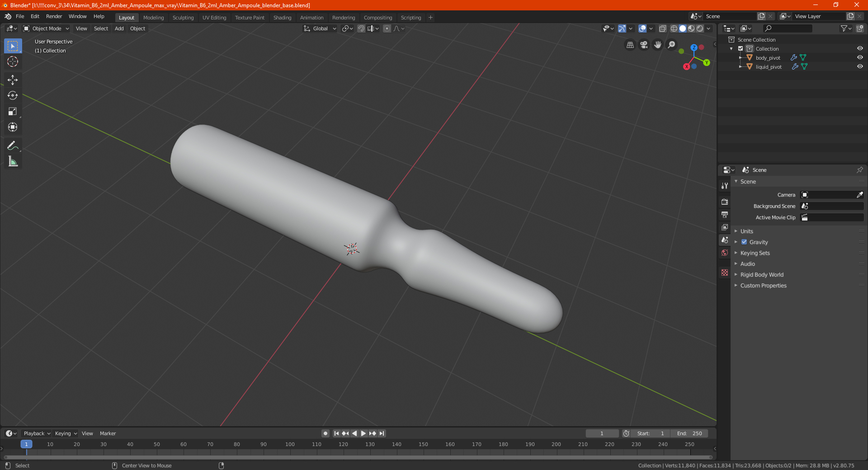This screenshot has height=470, width=868.
Task: Hide the liquid_pivot object
Action: point(860,66)
